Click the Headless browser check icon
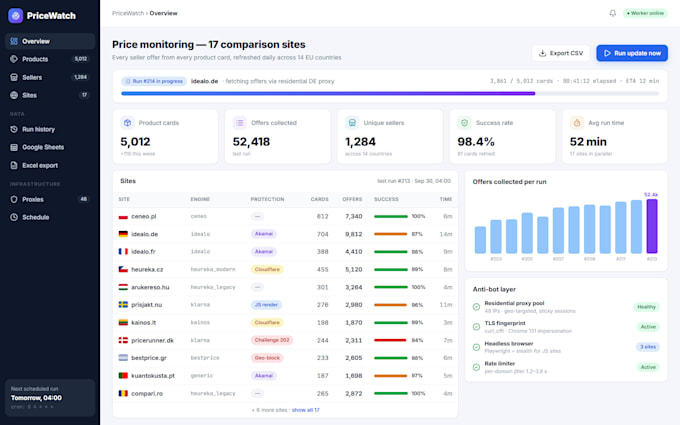The width and height of the screenshot is (680, 425). point(476,347)
